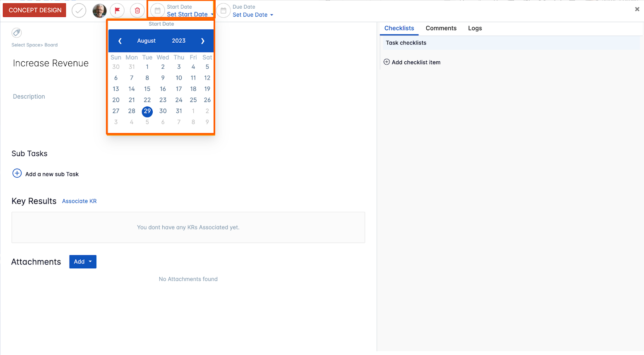The height and width of the screenshot is (355, 644).
Task: Select August 29 on the calendar
Action: pos(147,111)
